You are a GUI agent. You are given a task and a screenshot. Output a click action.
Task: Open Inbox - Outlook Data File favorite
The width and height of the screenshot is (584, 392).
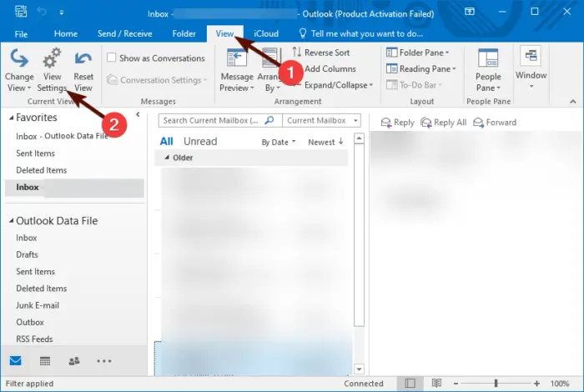(63, 136)
